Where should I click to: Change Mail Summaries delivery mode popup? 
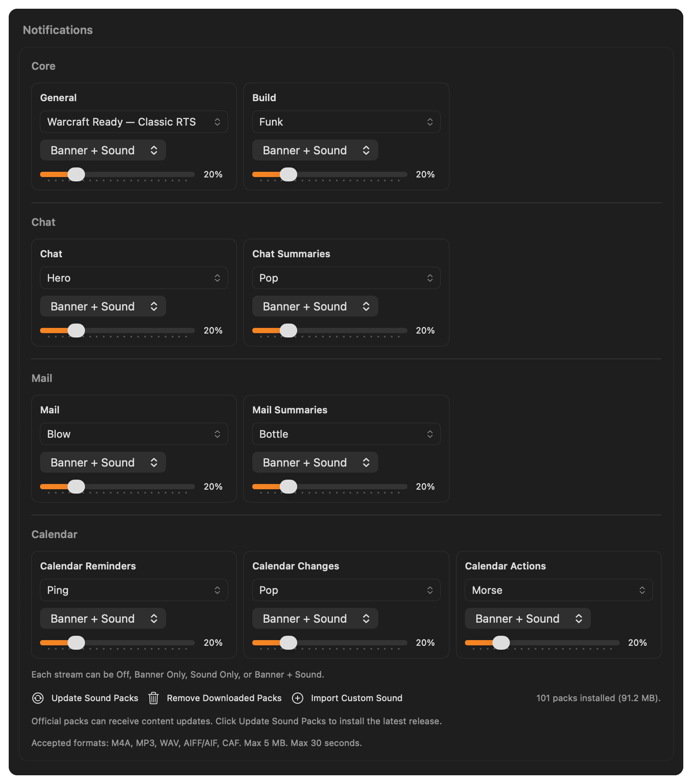coord(315,462)
